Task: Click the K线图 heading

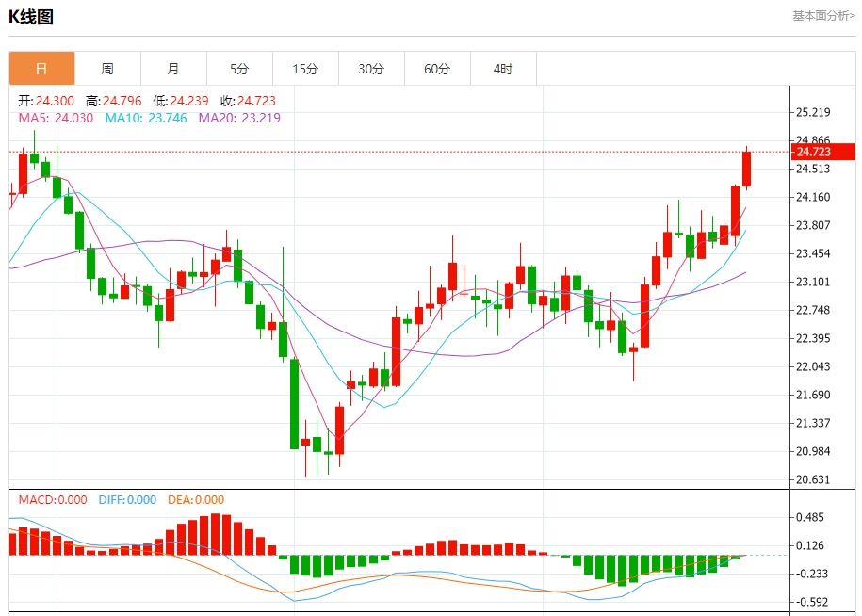Action: [x=31, y=16]
